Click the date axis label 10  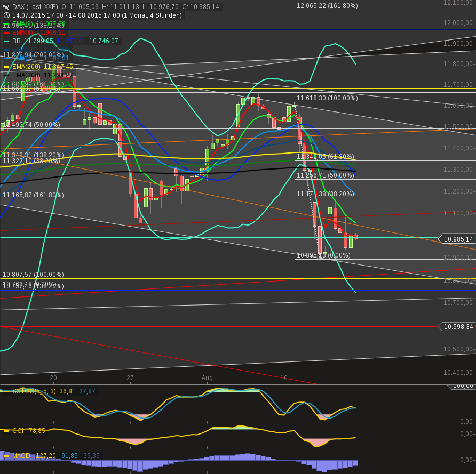283,378
